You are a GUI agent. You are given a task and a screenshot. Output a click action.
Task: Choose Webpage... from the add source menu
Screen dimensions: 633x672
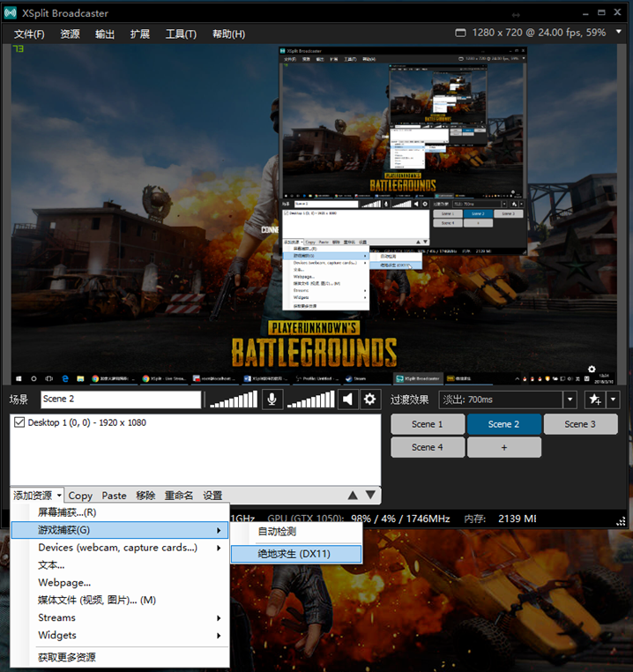click(x=120, y=583)
